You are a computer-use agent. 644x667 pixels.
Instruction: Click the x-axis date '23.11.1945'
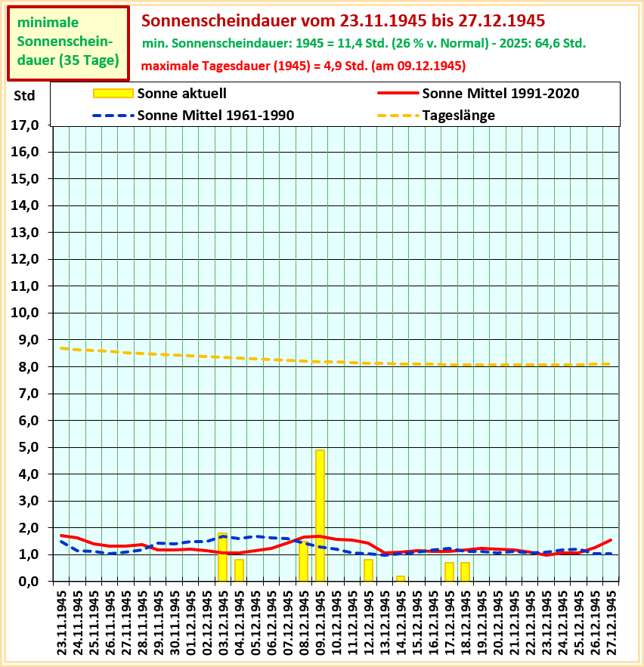point(62,622)
